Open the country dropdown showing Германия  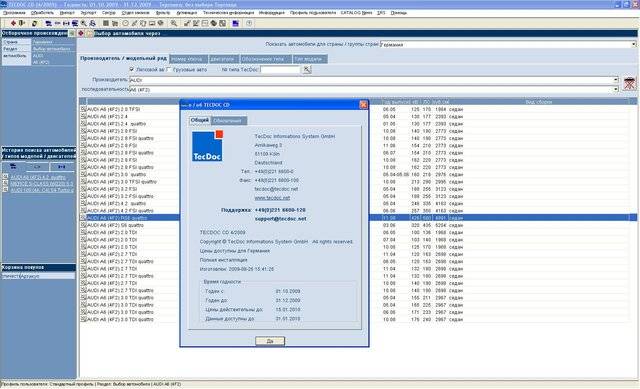(633, 44)
